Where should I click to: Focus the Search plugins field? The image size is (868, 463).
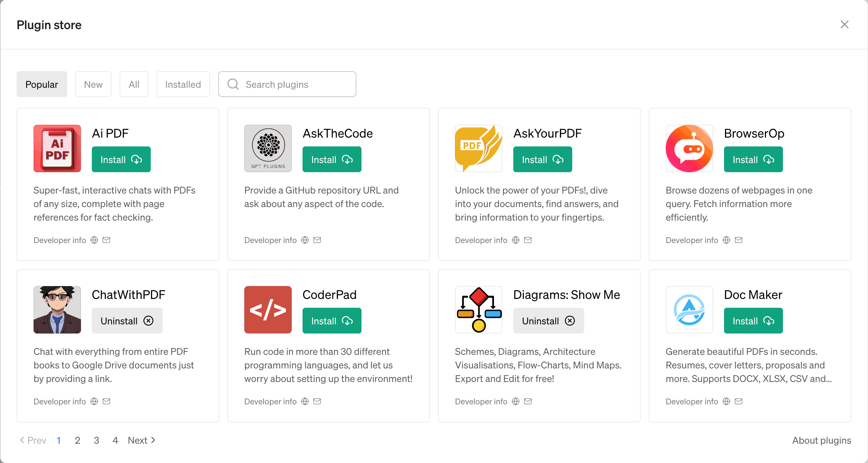[287, 84]
